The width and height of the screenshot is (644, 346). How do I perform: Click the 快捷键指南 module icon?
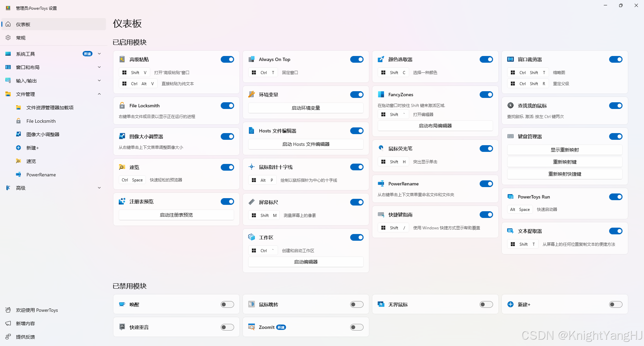coord(381,215)
